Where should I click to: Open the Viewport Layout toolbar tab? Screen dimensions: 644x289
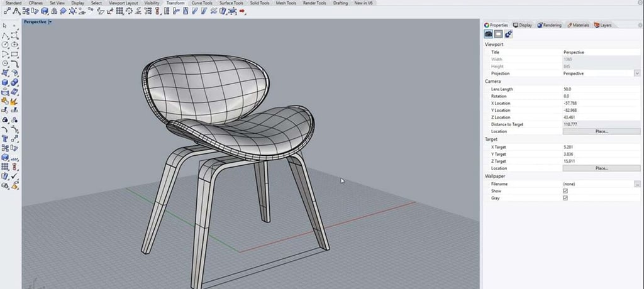123,3
